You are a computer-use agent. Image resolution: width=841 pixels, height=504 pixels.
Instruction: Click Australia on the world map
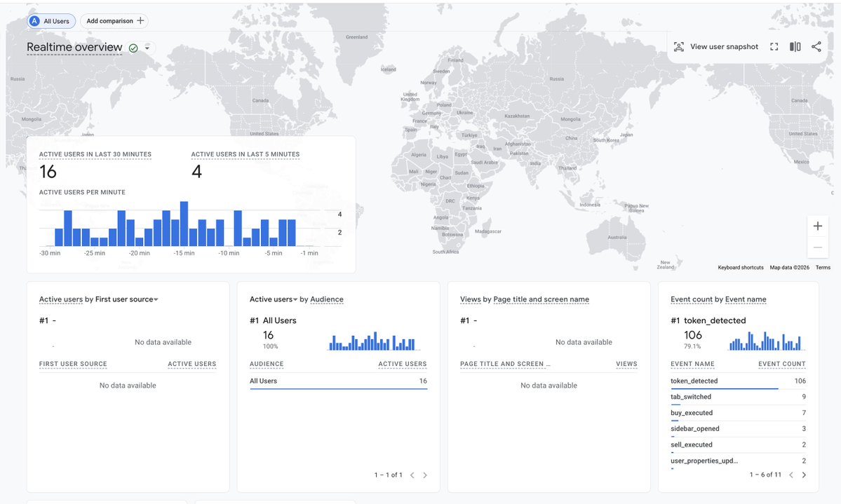click(616, 237)
